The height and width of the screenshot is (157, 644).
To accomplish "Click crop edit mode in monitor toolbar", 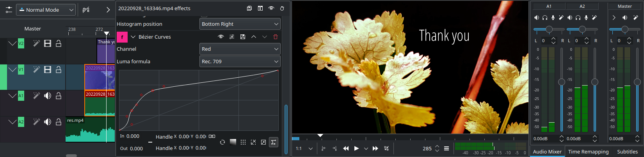I will (x=386, y=148).
